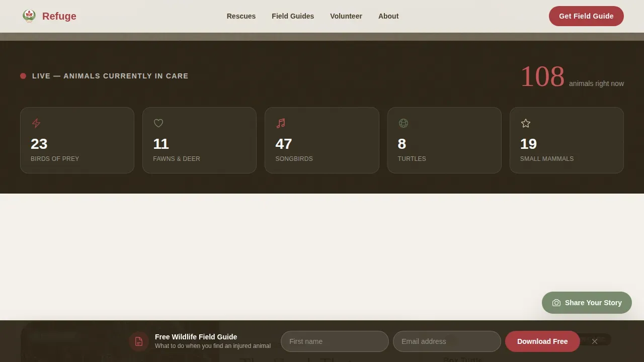Screen dimensions: 644x362
Task: Click the globe icon for Turtles
Action: click(x=403, y=123)
